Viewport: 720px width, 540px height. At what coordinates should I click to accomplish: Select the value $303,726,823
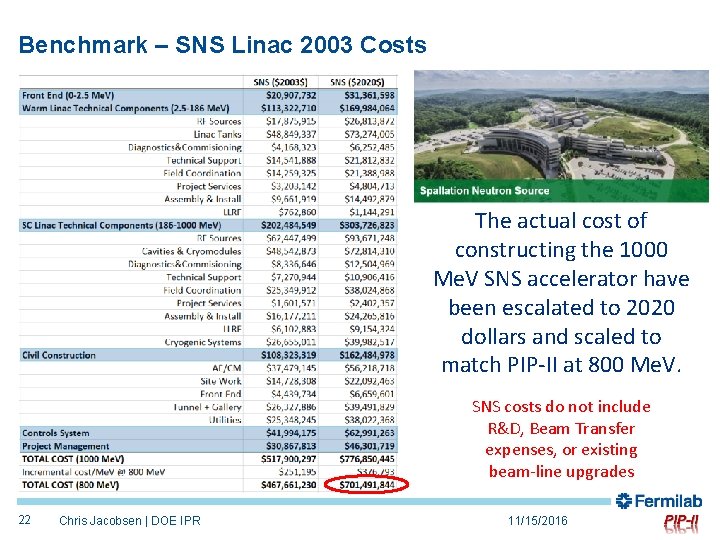coord(367,225)
